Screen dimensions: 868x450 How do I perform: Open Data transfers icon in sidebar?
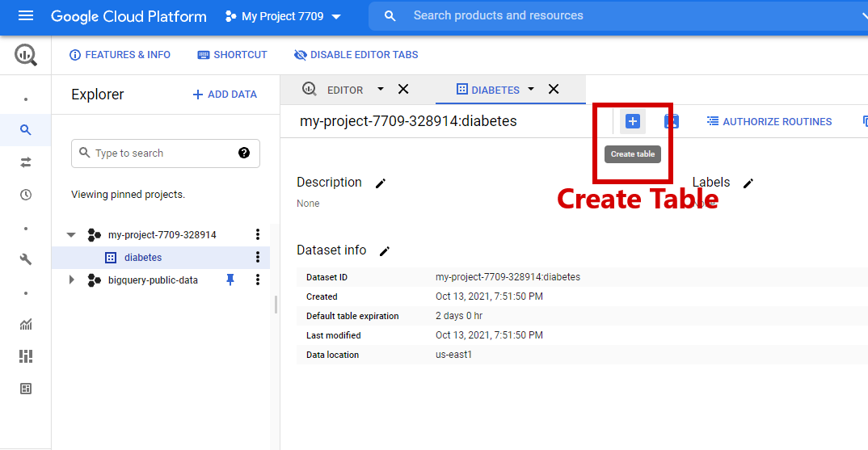click(x=26, y=162)
